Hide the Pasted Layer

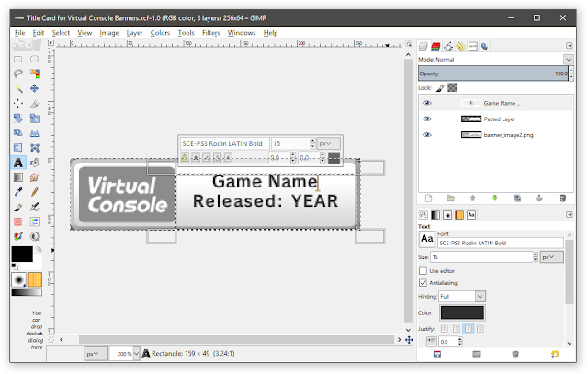(x=426, y=119)
